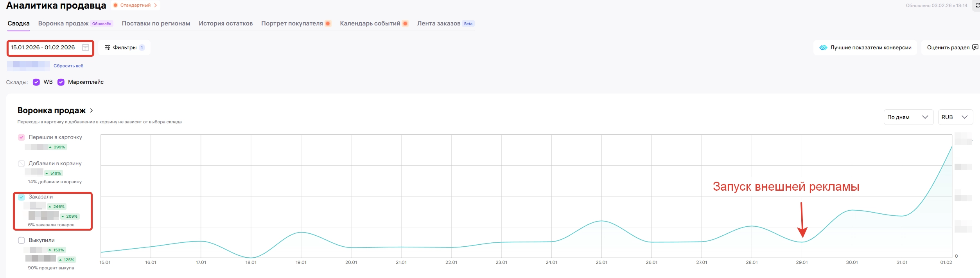Open Воронка продаж heading arrow
Image resolution: width=980 pixels, height=278 pixels.
click(x=92, y=110)
